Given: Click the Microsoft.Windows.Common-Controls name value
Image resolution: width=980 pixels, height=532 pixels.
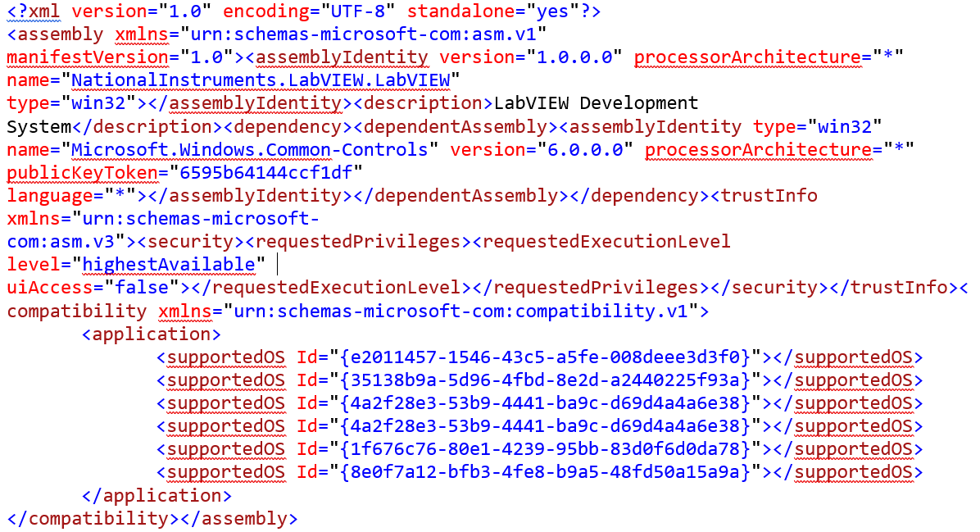Looking at the screenshot, I should click(x=249, y=150).
